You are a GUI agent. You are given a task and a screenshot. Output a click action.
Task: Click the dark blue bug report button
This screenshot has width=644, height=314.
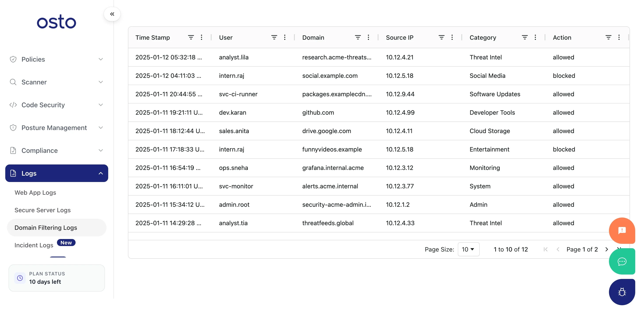[x=622, y=292]
